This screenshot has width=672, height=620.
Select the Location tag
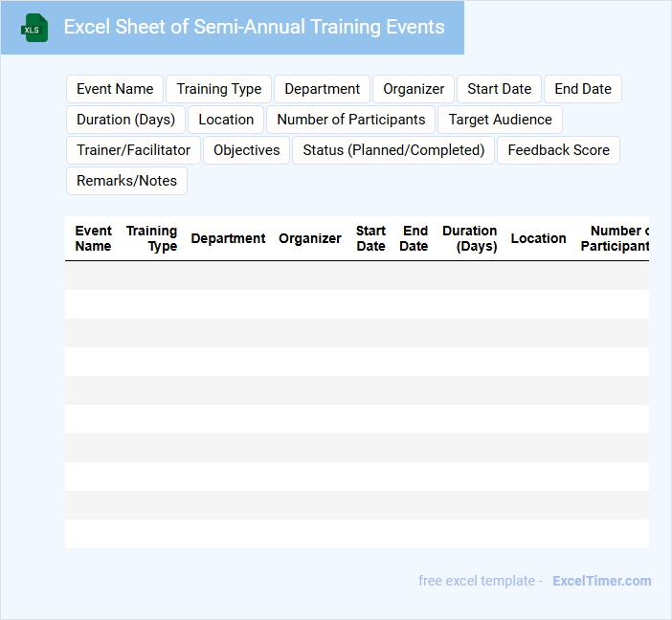point(226,120)
